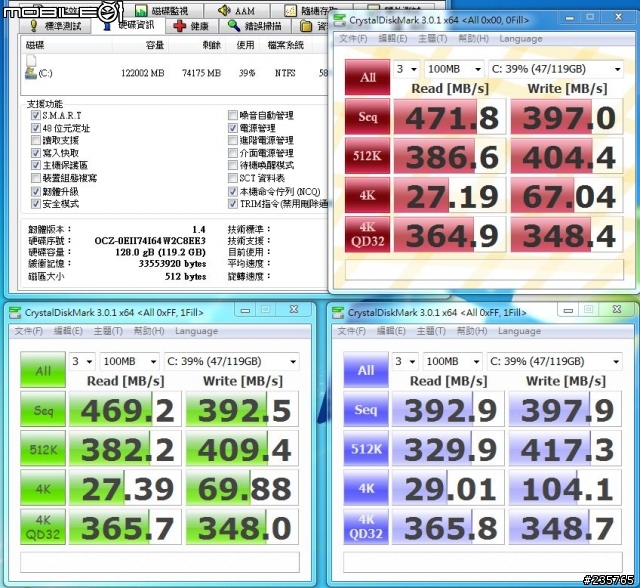Click the blue 4K QD32 button

pos(366,527)
